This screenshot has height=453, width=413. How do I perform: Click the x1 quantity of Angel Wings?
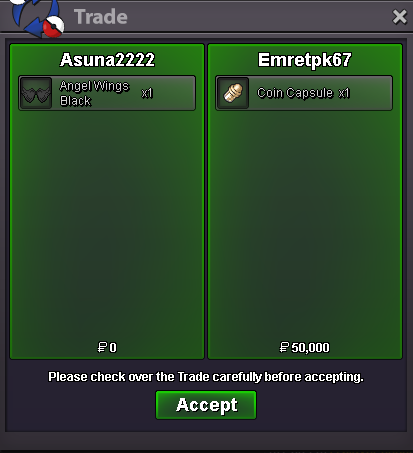(147, 93)
